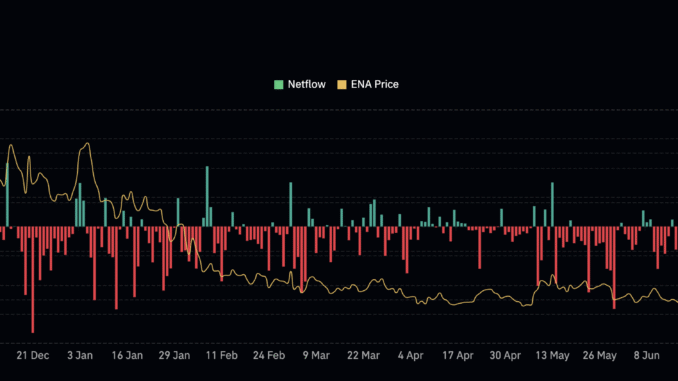The image size is (678, 381).
Task: Toggle the Netflow legend entry
Action: coord(300,84)
